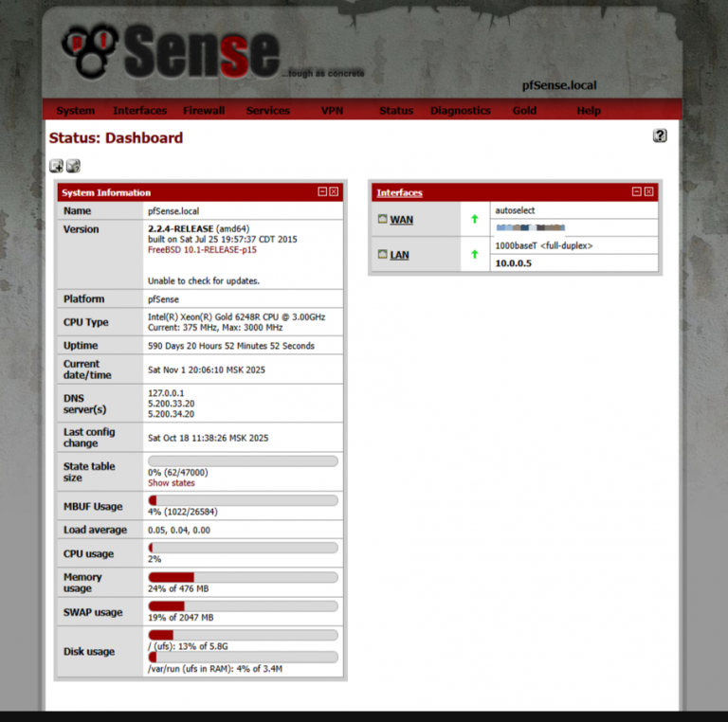
Task: Open the WAN interface link
Action: [401, 220]
